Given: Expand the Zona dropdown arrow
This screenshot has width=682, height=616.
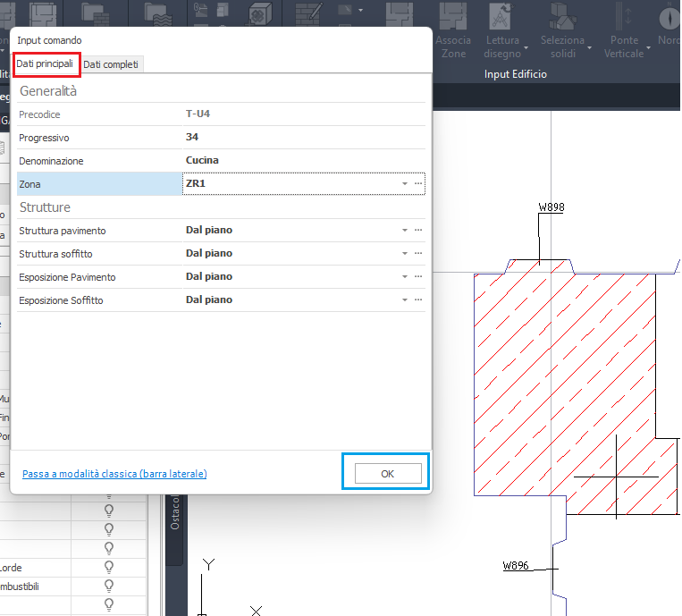Looking at the screenshot, I should [405, 183].
